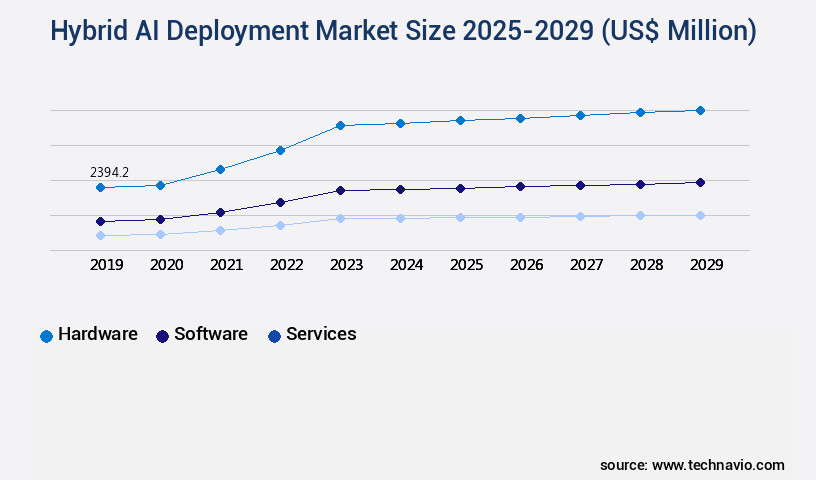The image size is (816, 480).
Task: Click the 2394.2 data value label
Action: [109, 172]
